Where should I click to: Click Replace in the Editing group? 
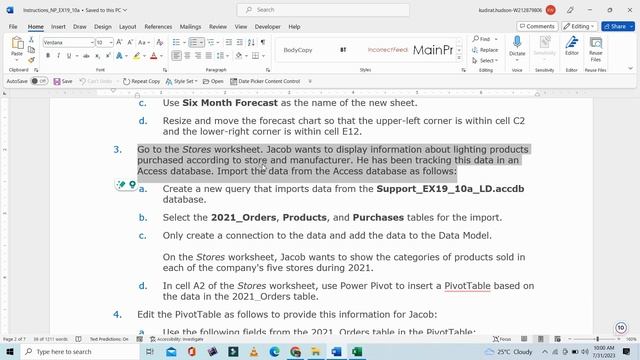tap(485, 50)
